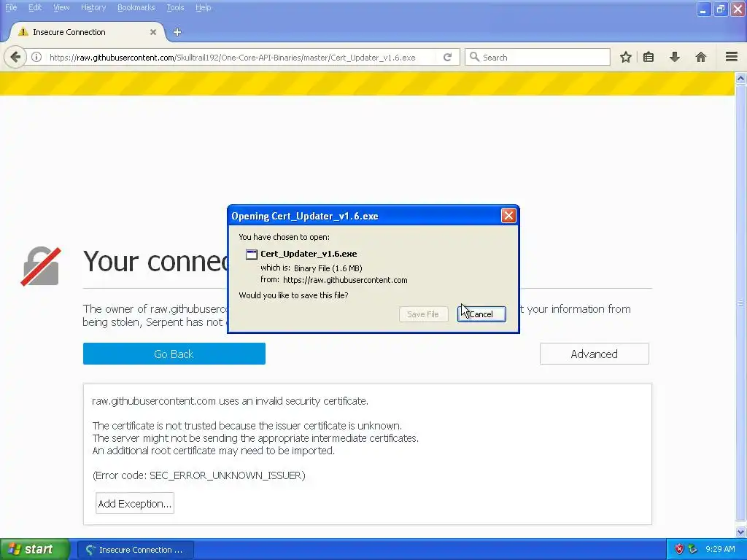
Task: Open the Bookmarks menu
Action: coord(136,7)
